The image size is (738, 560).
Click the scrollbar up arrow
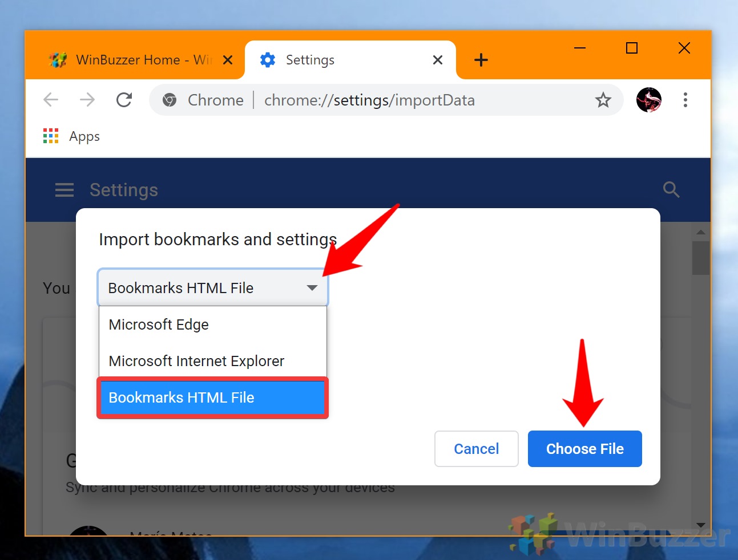(x=701, y=232)
